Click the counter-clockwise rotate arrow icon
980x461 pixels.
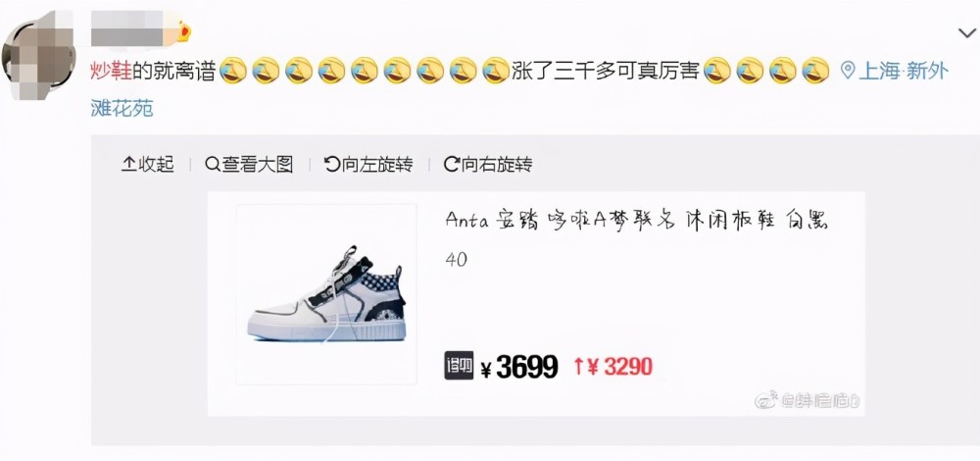pyautogui.click(x=332, y=165)
